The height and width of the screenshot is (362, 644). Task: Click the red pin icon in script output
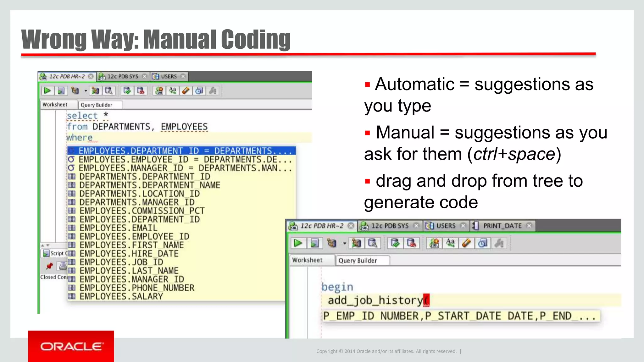tap(49, 266)
